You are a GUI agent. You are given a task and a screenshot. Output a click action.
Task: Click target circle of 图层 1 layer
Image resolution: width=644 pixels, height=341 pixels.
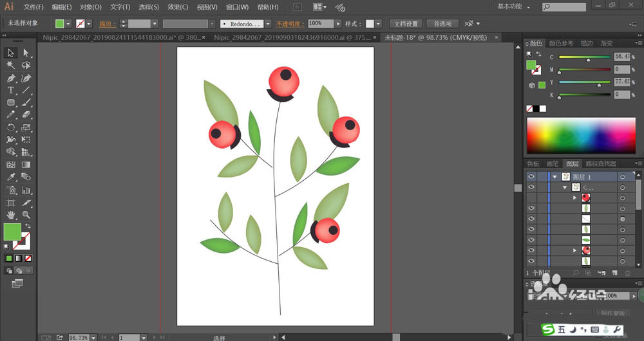coord(623,177)
